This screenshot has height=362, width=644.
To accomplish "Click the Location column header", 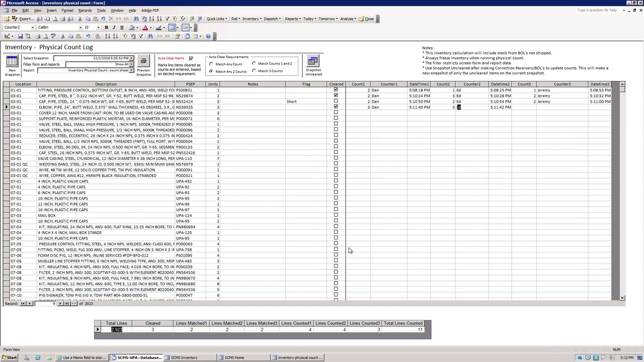I will [23, 84].
